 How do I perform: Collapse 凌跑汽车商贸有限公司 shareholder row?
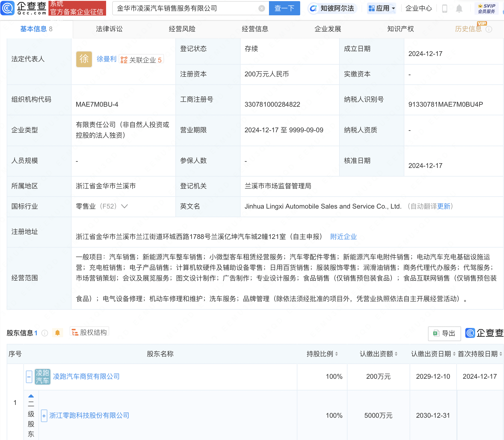pyautogui.click(x=29, y=377)
